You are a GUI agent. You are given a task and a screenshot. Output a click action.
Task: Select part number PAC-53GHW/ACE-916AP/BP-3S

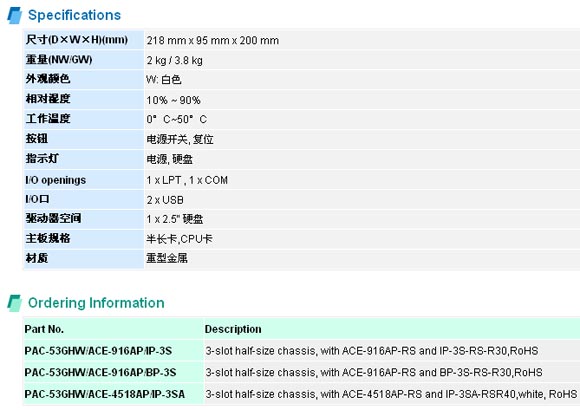[x=100, y=372]
